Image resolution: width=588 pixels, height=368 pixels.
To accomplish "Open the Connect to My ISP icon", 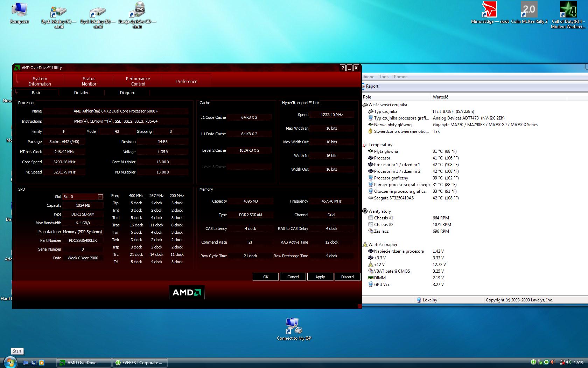I will pyautogui.click(x=294, y=329).
